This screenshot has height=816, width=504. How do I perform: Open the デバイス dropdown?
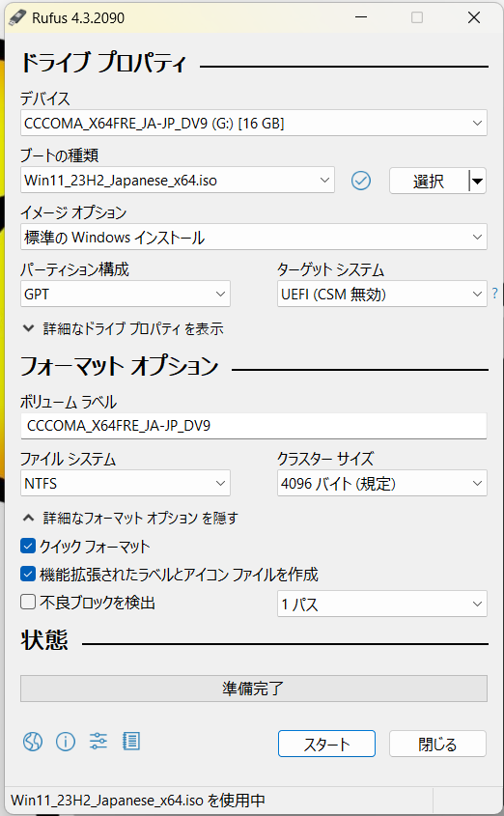[x=254, y=123]
